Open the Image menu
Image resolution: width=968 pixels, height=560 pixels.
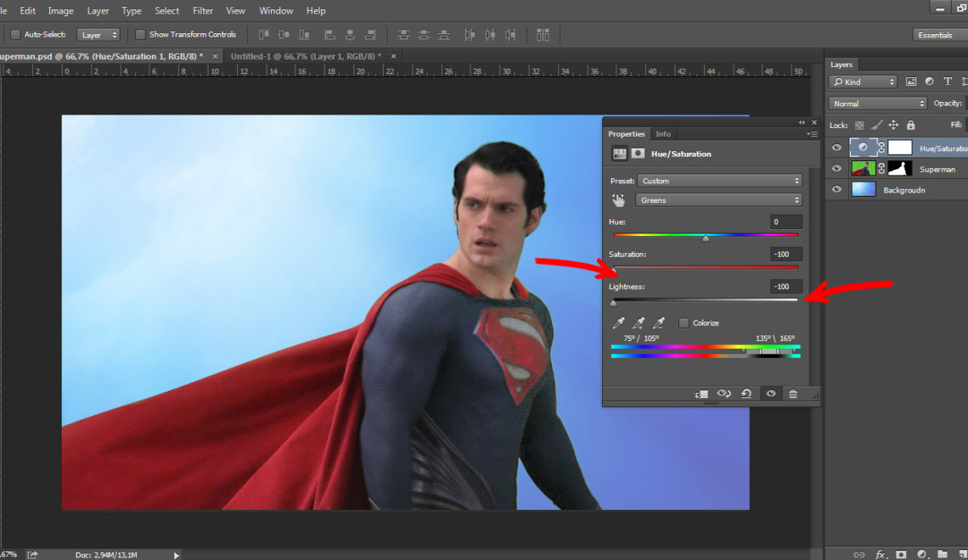pos(60,11)
